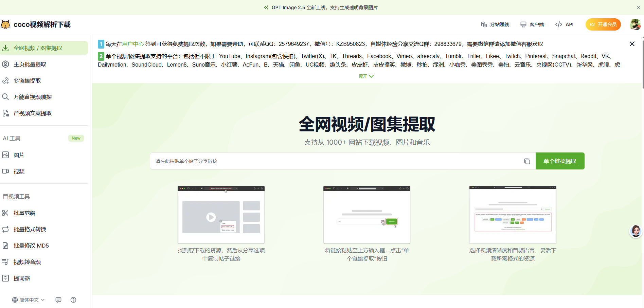Viewport: 644px width, 308px height.
Task: Click the coins icon beside 分站赚钱
Action: tap(484, 24)
